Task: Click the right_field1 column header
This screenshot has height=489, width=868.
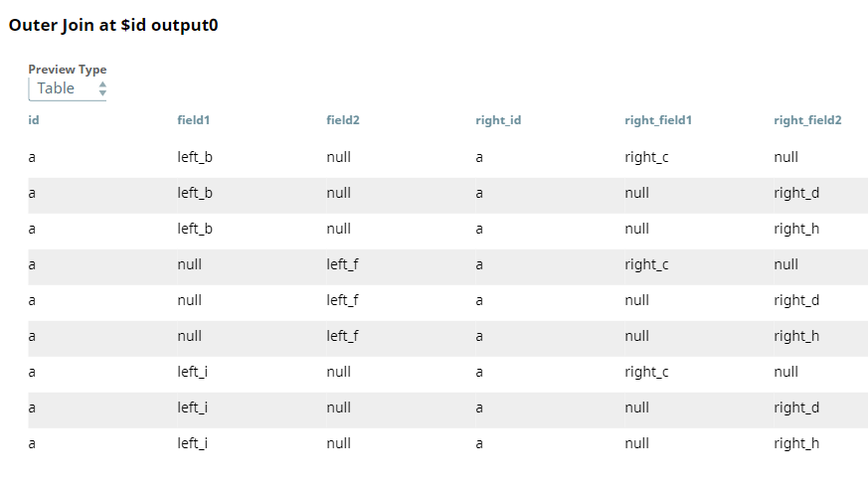Action: (658, 120)
